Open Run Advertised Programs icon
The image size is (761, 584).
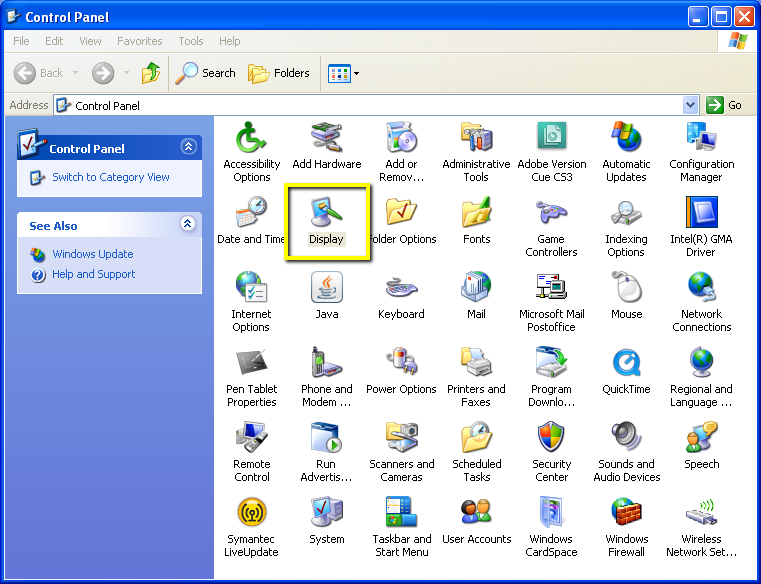327,437
